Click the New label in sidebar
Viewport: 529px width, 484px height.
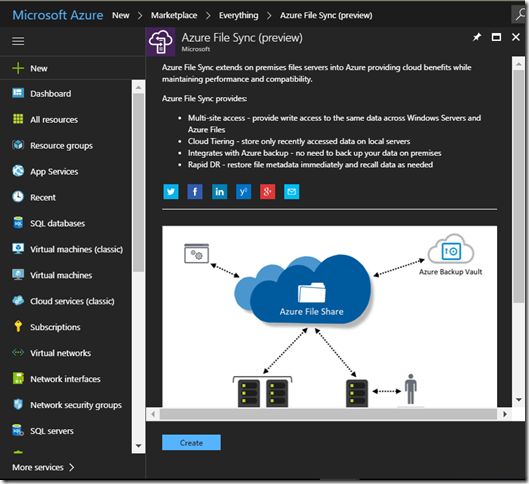click(x=39, y=68)
